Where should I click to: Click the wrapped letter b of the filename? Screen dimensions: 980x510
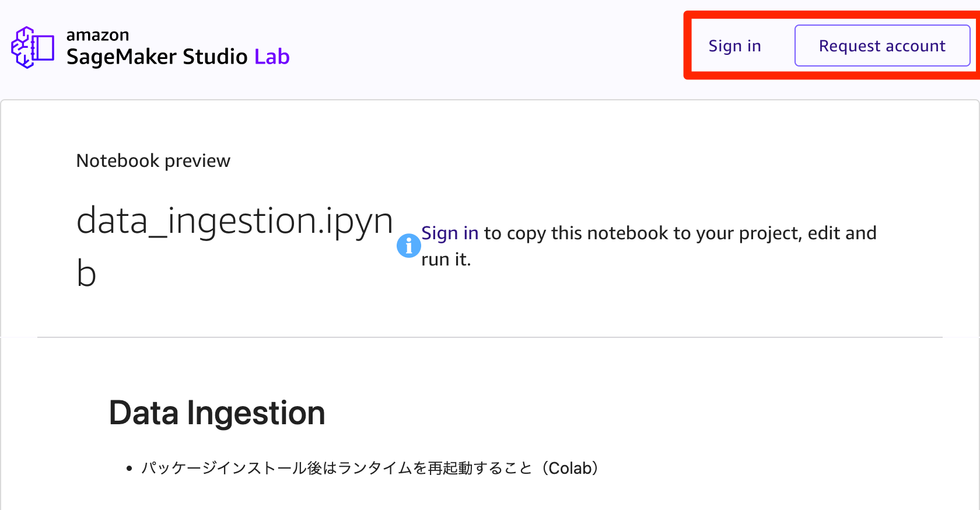point(86,274)
